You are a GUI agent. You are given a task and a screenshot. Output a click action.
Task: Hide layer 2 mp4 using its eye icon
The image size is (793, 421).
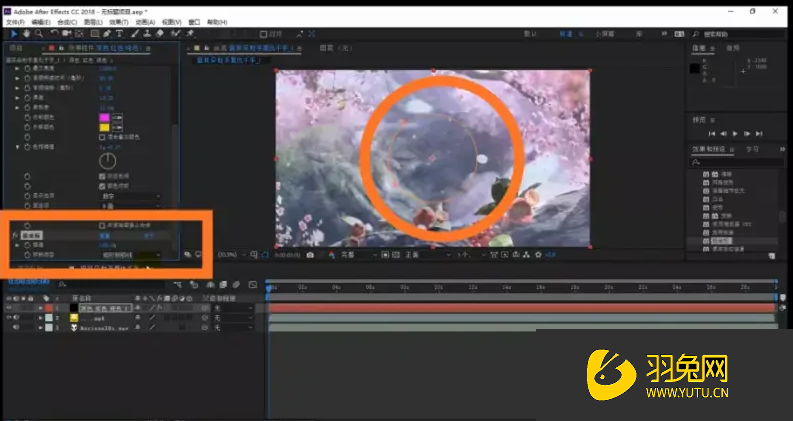[x=9, y=318]
